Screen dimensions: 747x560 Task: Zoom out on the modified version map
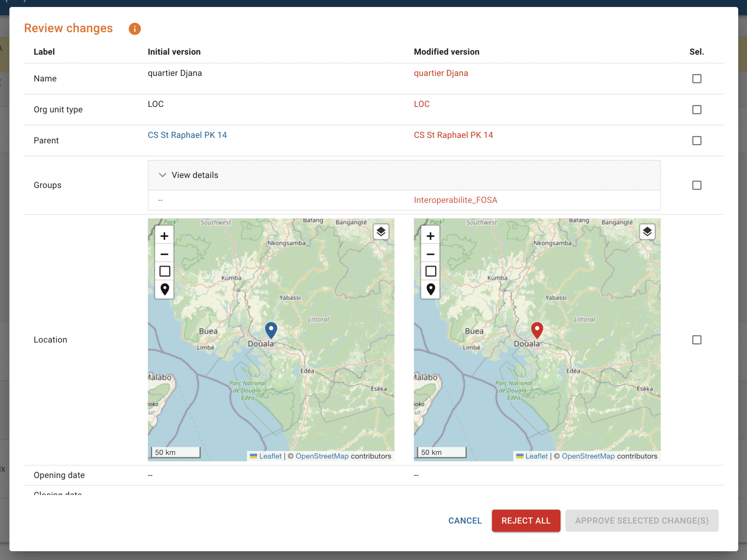[430, 254]
